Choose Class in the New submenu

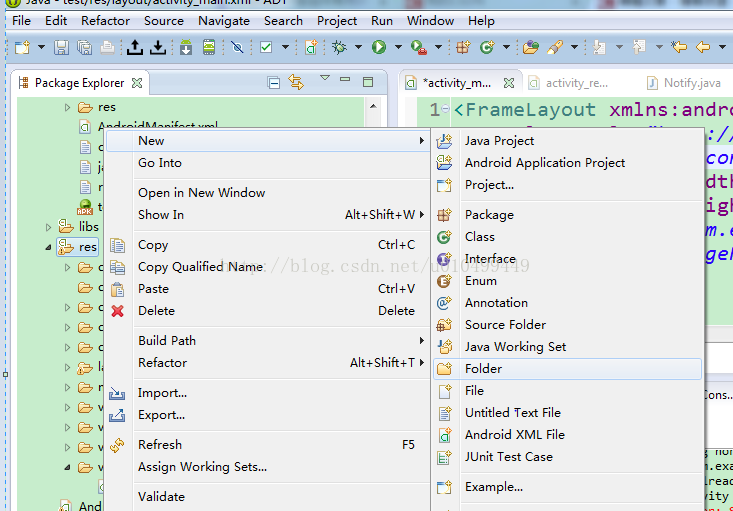click(567, 237)
